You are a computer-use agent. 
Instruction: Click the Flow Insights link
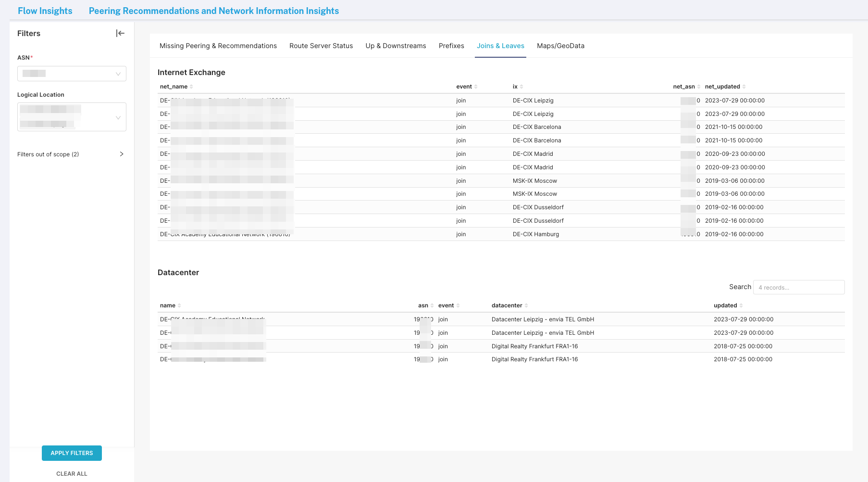click(x=45, y=11)
